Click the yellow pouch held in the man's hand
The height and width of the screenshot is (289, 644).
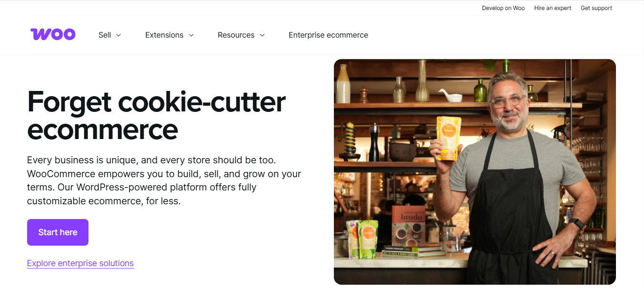tap(449, 138)
